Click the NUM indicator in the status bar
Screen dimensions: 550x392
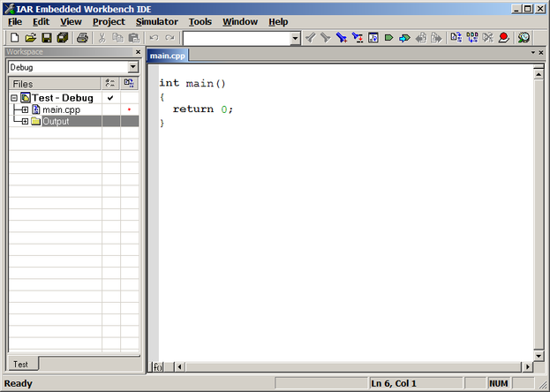[499, 383]
